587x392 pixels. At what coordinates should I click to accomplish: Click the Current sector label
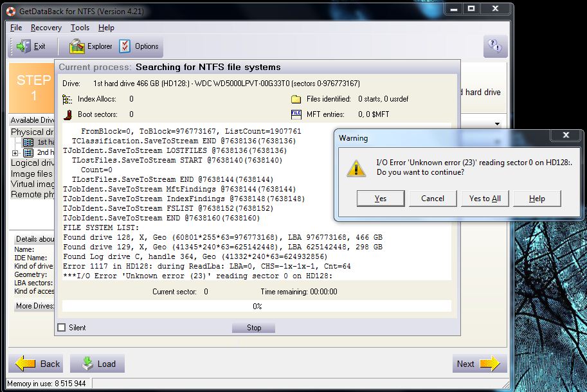pos(174,292)
